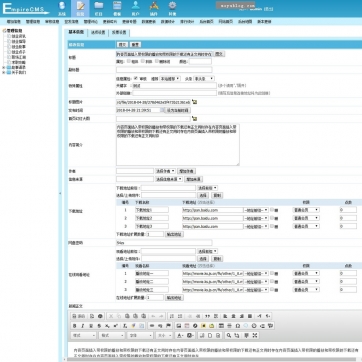
Task: Tick the checkbox in download address row 3
Action: (272, 226)
